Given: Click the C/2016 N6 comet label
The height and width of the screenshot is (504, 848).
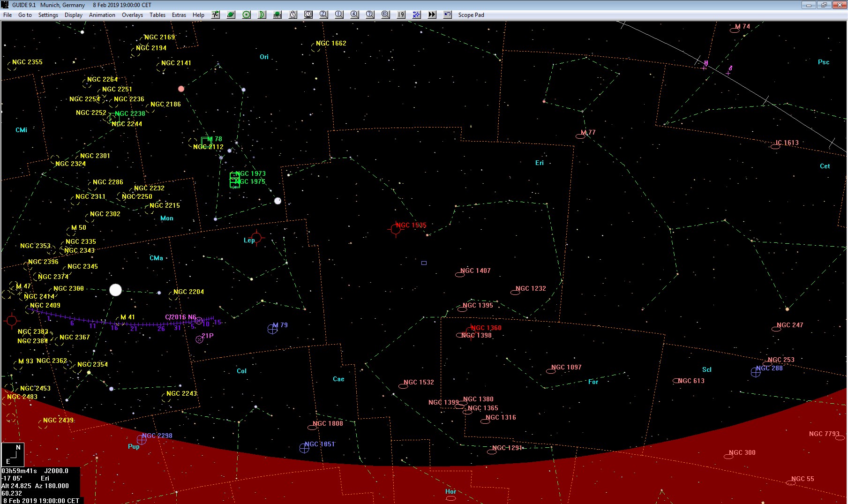Looking at the screenshot, I should (180, 317).
